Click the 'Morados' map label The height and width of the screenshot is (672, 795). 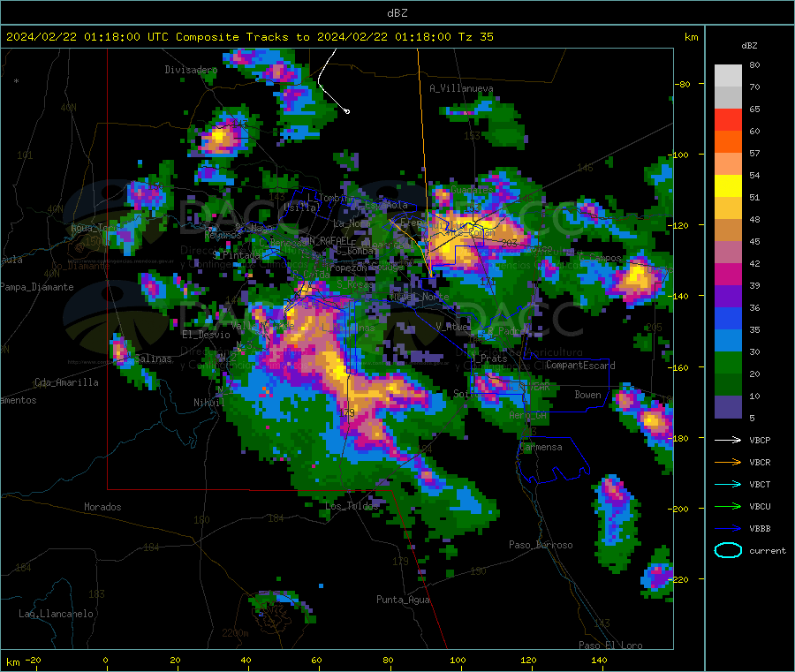(102, 507)
